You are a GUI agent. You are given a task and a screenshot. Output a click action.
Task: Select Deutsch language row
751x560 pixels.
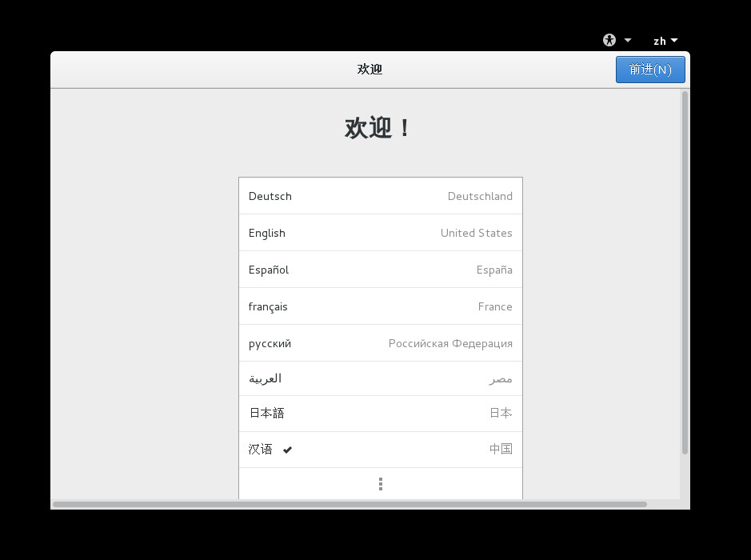[x=380, y=196]
